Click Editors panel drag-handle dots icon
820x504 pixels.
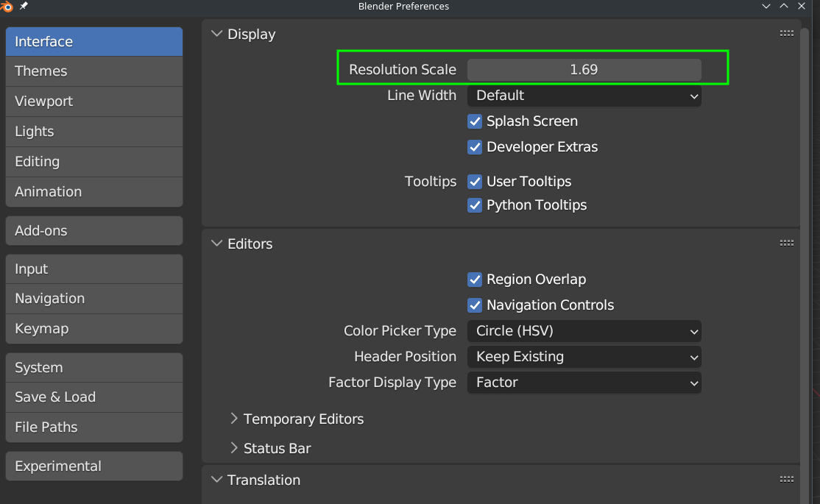click(x=786, y=244)
